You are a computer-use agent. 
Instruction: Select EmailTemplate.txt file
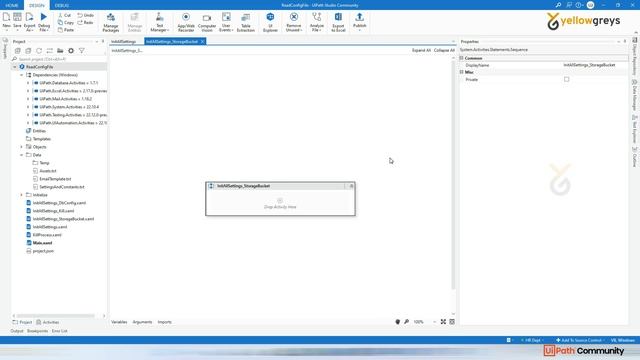pyautogui.click(x=52, y=179)
